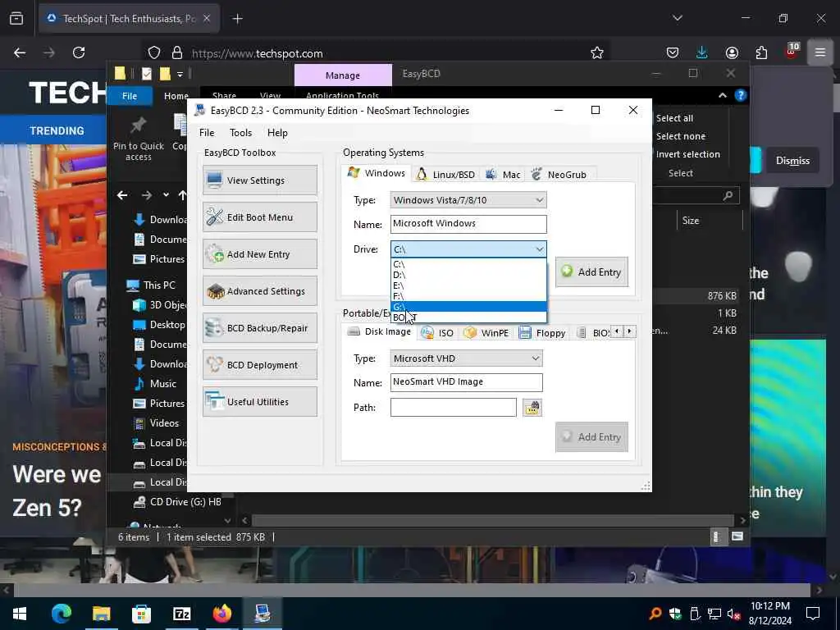Switch to the Mac tab
Image resolution: width=840 pixels, height=630 pixels.
point(503,175)
